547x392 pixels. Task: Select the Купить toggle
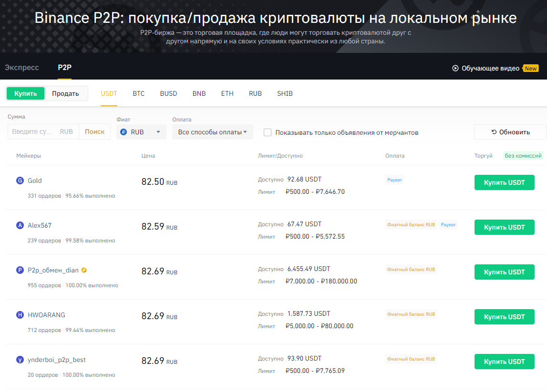coord(26,93)
